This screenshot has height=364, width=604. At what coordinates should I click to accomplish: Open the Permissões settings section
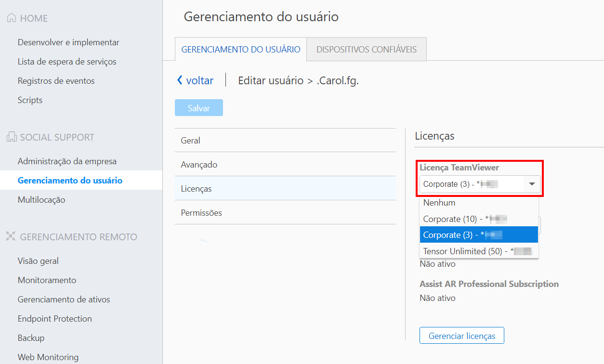[x=285, y=212]
